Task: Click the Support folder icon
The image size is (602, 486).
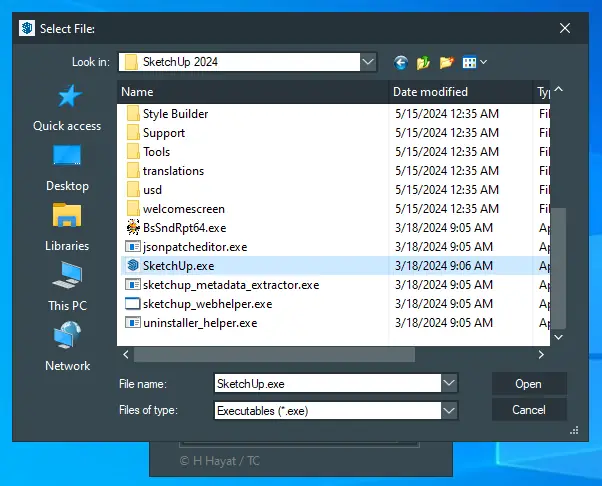Action: click(x=133, y=132)
